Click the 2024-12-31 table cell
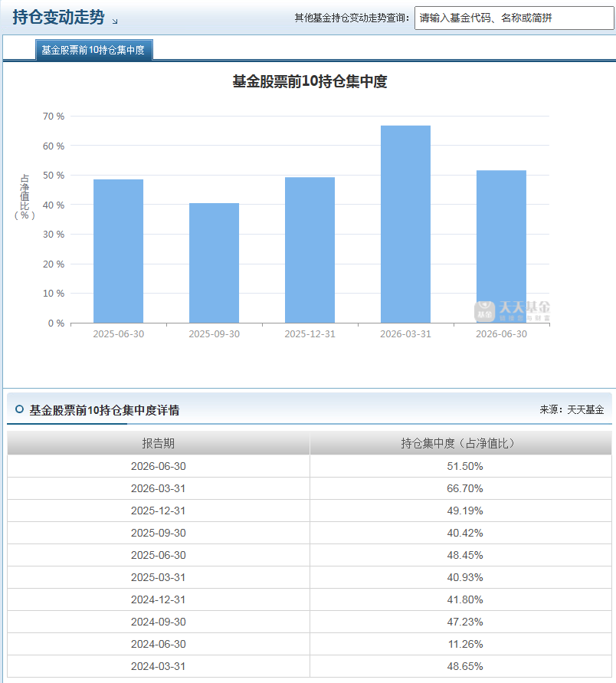Screen dimensions: 616x683 [x=159, y=599]
